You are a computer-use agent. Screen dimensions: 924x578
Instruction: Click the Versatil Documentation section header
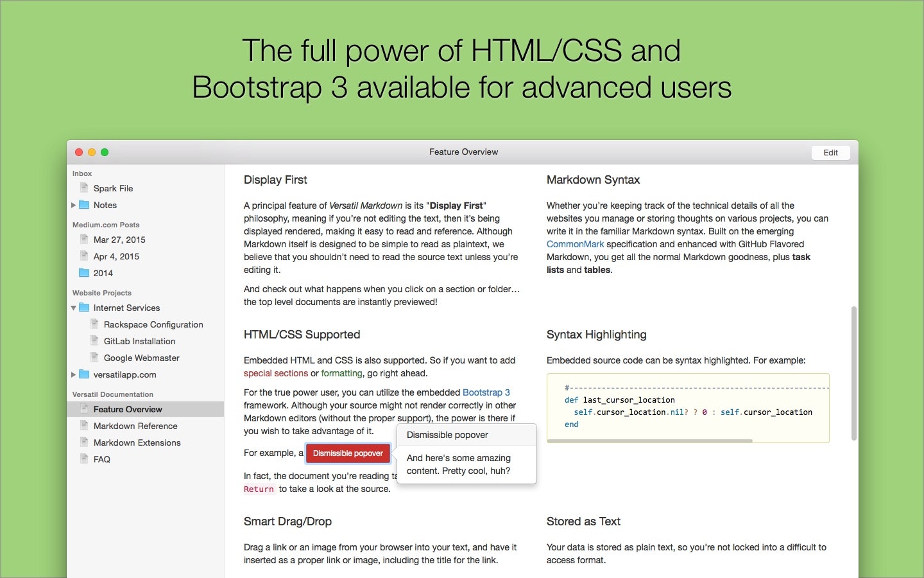(x=113, y=394)
